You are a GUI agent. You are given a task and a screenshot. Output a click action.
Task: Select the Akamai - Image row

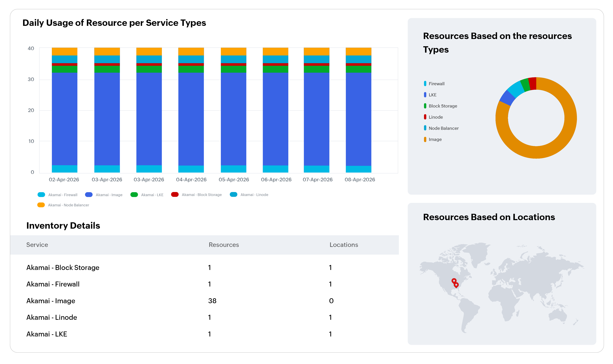coord(204,301)
